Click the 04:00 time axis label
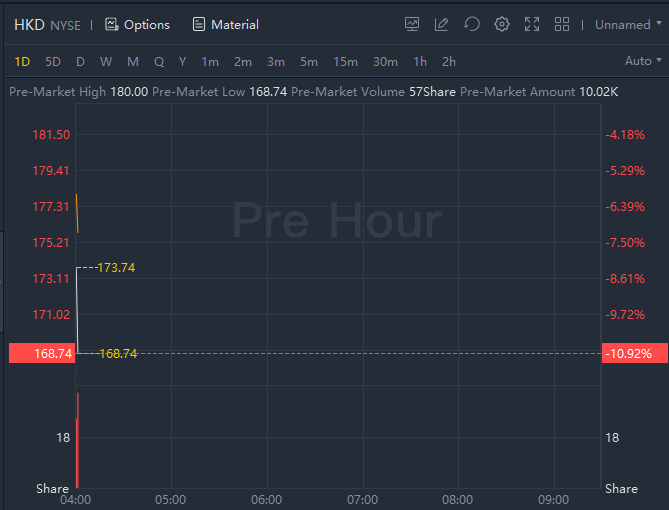Image resolution: width=669 pixels, height=510 pixels. 76,498
